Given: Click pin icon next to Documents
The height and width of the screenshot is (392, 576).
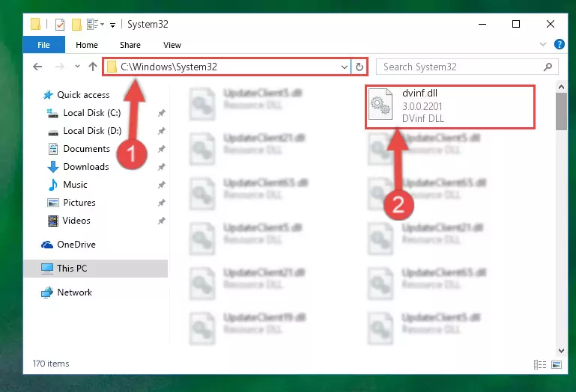Looking at the screenshot, I should 161,149.
